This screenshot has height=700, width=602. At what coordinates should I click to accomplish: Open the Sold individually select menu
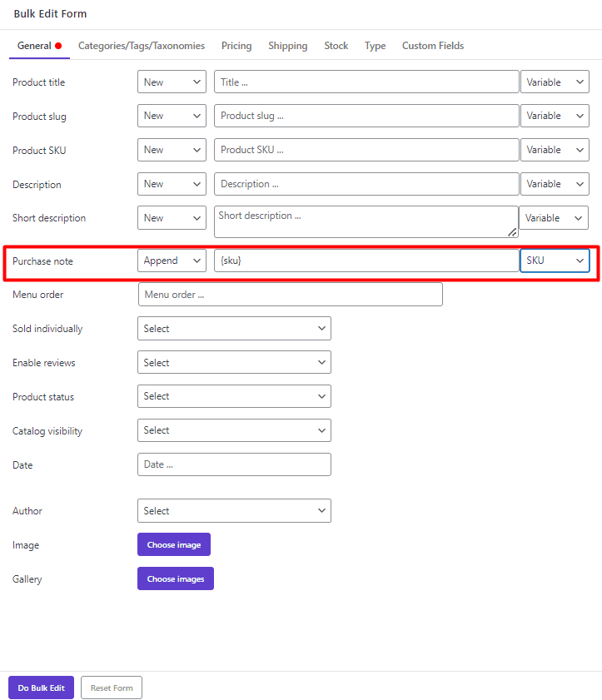[234, 328]
